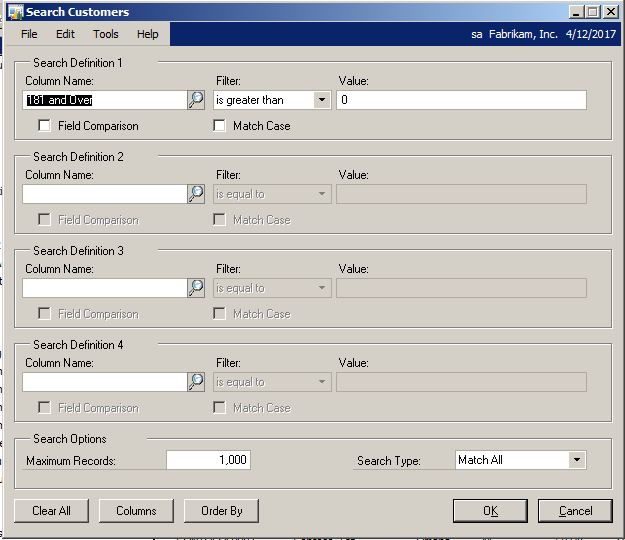Click the 4/12/2017 user date
The width and height of the screenshot is (625, 540).
[x=591, y=34]
